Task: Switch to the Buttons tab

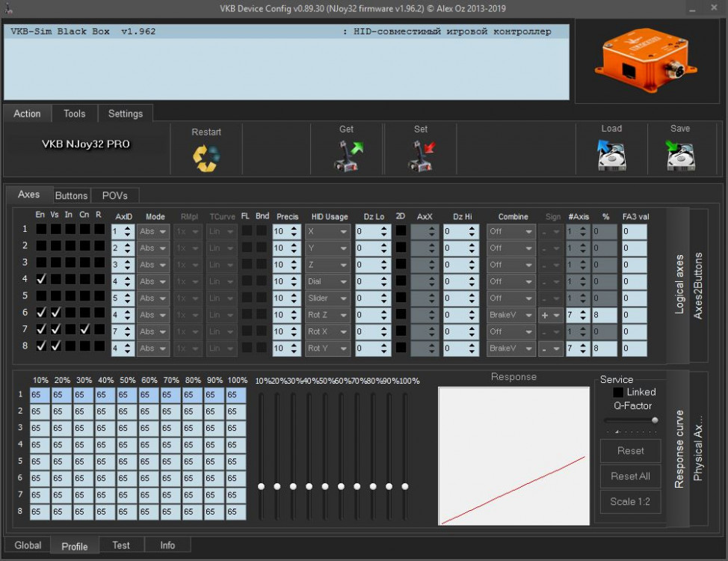Action: pos(72,195)
